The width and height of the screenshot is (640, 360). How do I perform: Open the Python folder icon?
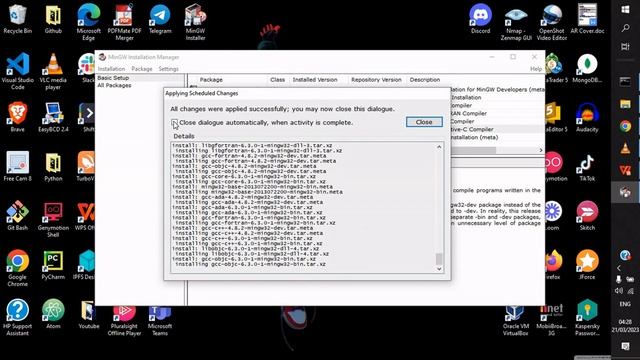coord(53,167)
